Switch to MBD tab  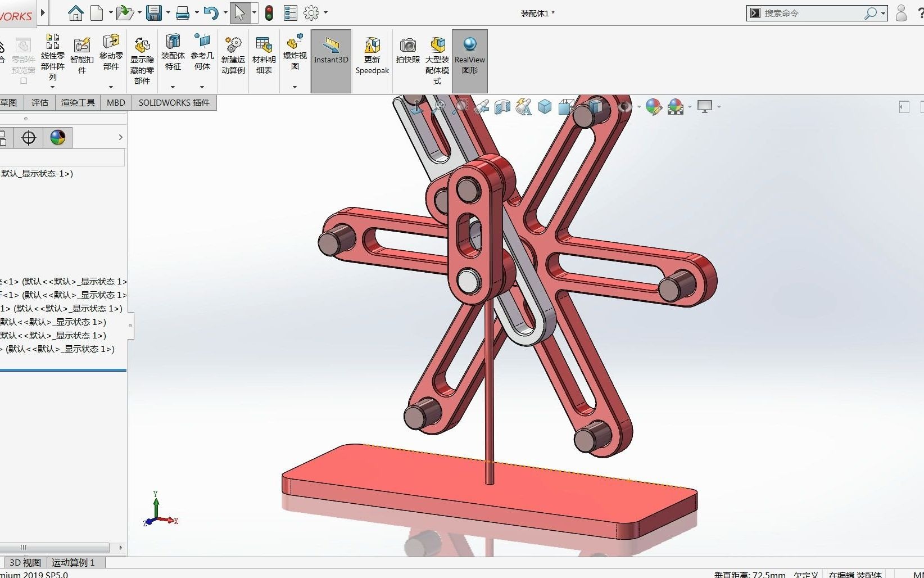click(116, 102)
